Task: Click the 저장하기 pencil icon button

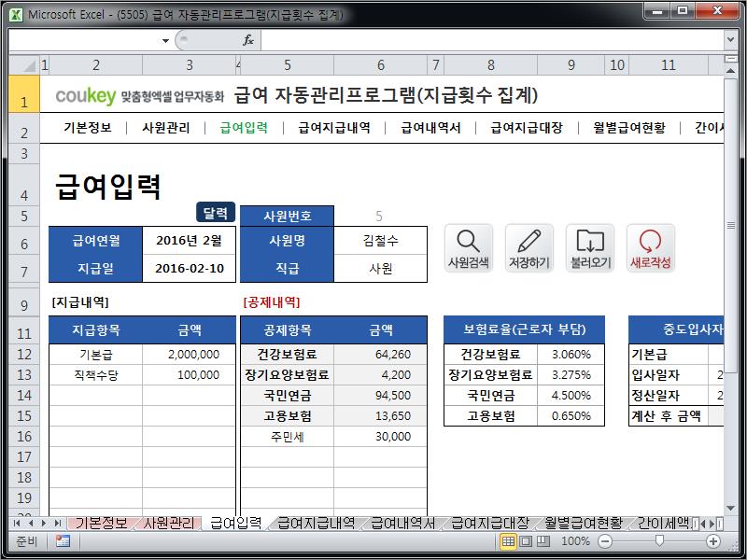Action: click(529, 248)
